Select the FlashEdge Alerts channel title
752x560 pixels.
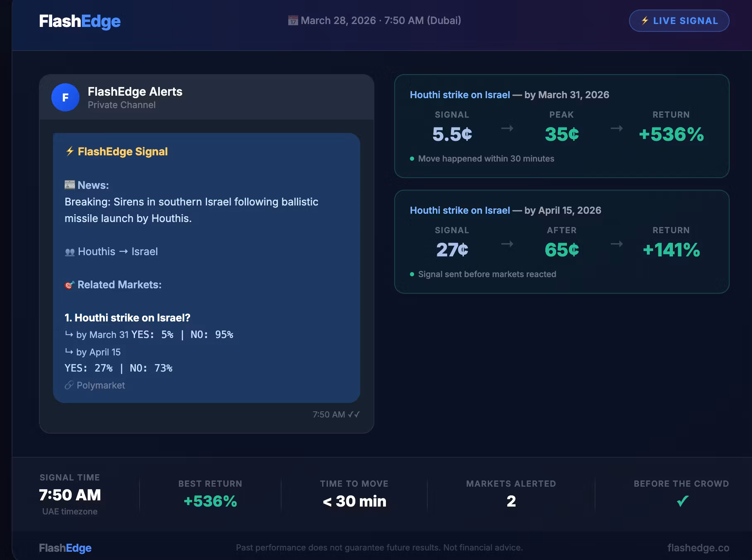click(135, 92)
